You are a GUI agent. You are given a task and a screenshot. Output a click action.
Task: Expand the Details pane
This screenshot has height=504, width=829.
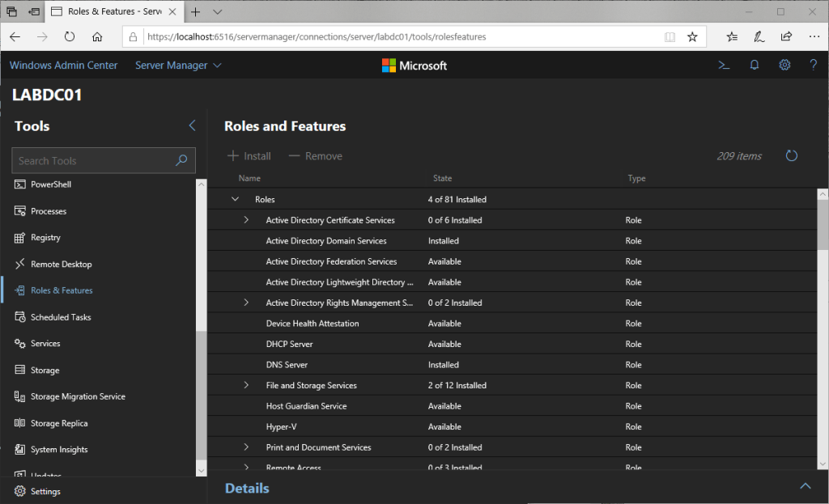pyautogui.click(x=805, y=486)
